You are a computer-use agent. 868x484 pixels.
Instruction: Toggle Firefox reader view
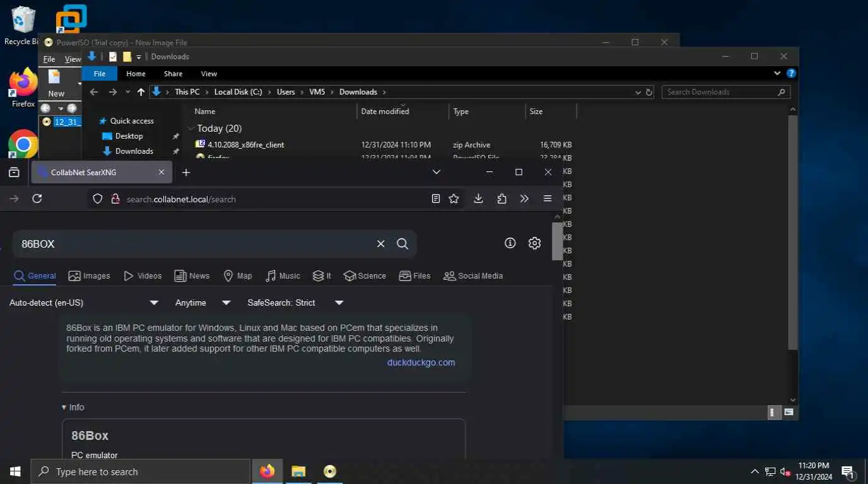(x=435, y=199)
